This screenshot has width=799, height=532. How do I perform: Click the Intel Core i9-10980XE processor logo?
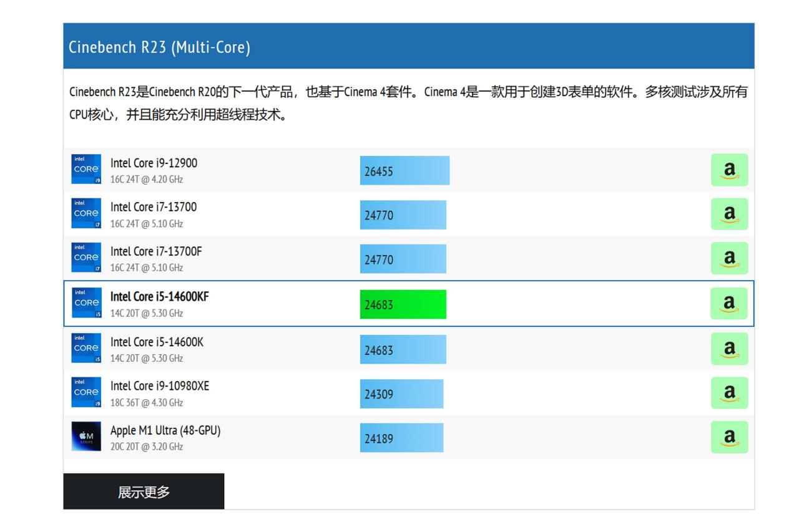(86, 393)
